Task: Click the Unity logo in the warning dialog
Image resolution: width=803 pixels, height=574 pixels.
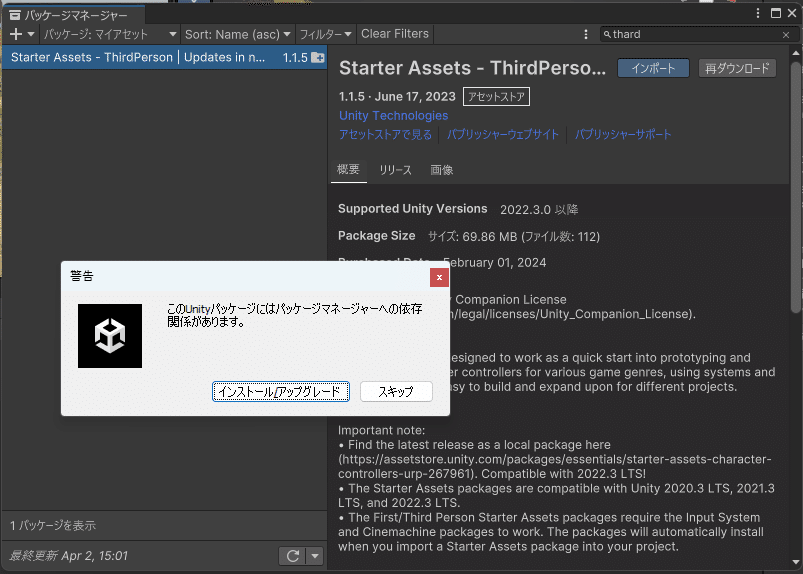Action: pyautogui.click(x=110, y=336)
